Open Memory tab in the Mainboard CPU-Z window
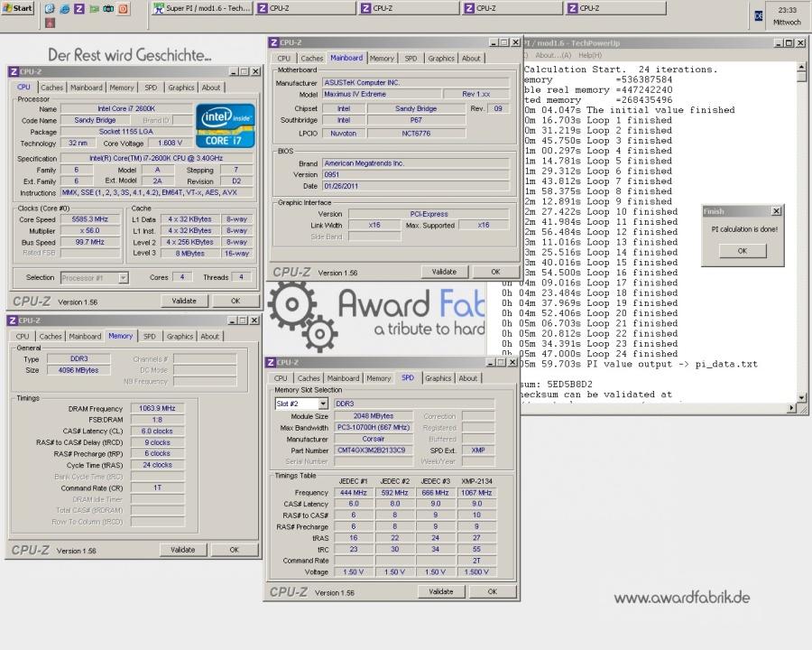Viewport: 812px width, 650px height. coord(383,59)
